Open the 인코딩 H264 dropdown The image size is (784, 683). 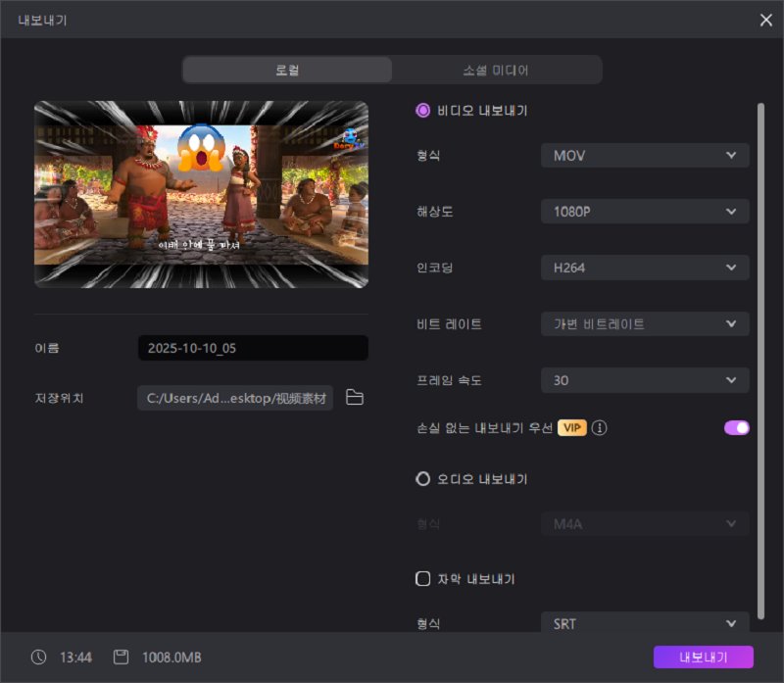coord(645,268)
